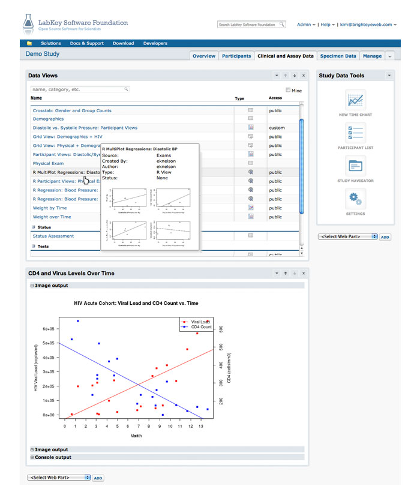Open the kim@brighteyeweb.com account menu
420x504 pixels.
pyautogui.click(x=368, y=25)
